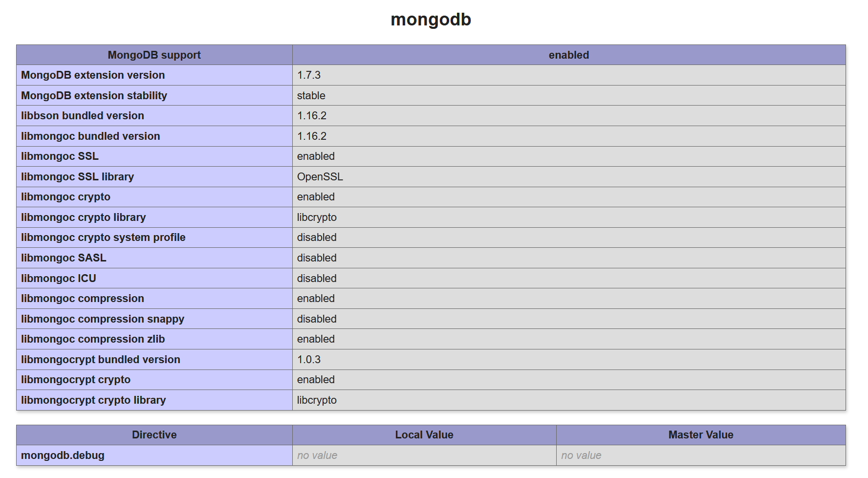
Task: Click the libmongoc compression snappy label
Action: coord(103,319)
